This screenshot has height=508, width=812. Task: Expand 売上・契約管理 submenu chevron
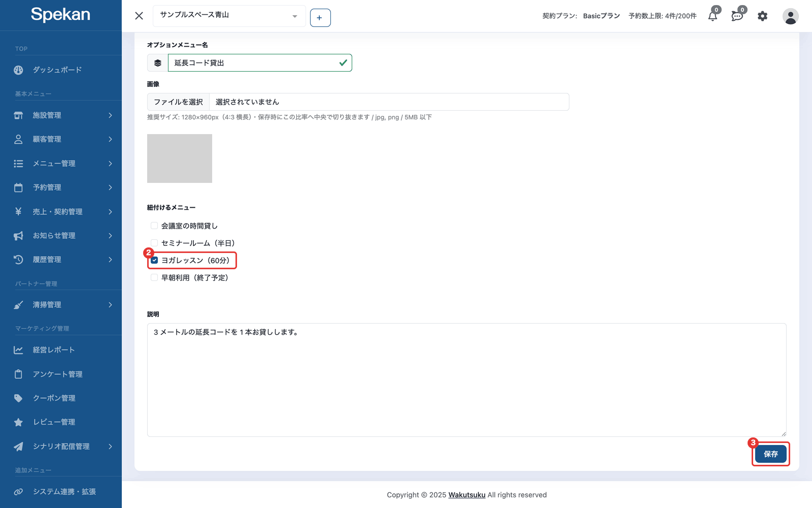pyautogui.click(x=110, y=211)
